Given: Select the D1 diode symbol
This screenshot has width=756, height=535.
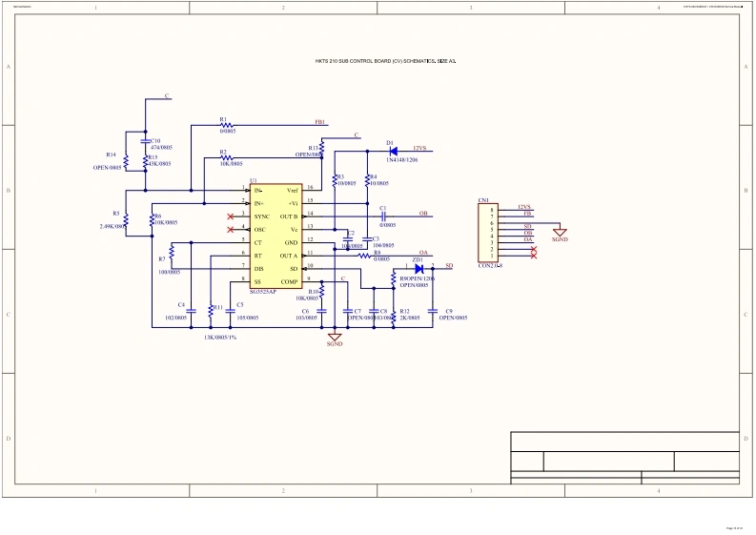Looking at the screenshot, I should (393, 150).
